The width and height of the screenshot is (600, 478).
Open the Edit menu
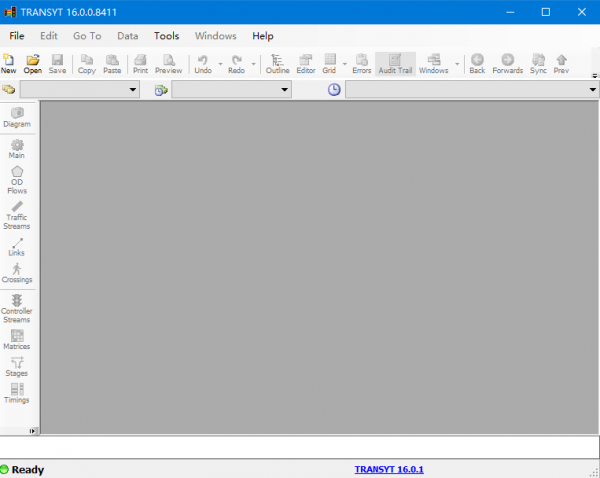click(x=49, y=36)
